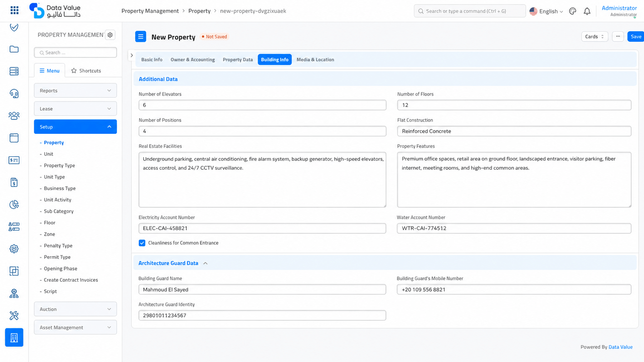Open Penalty Type in Setup menu

coord(58,246)
